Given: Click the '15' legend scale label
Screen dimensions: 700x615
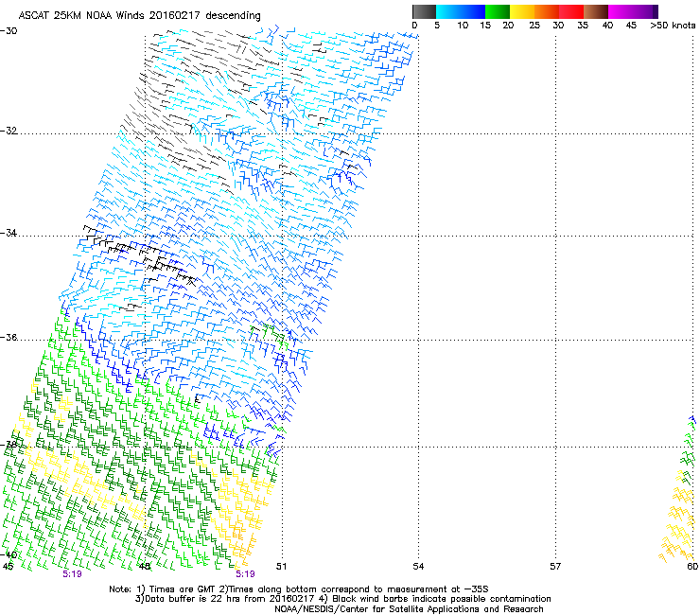Looking at the screenshot, I should tap(485, 26).
